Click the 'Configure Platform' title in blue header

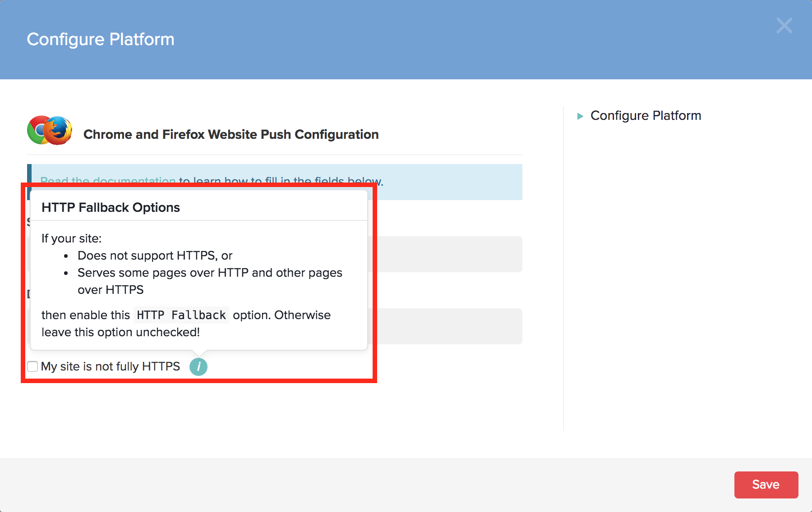(101, 39)
